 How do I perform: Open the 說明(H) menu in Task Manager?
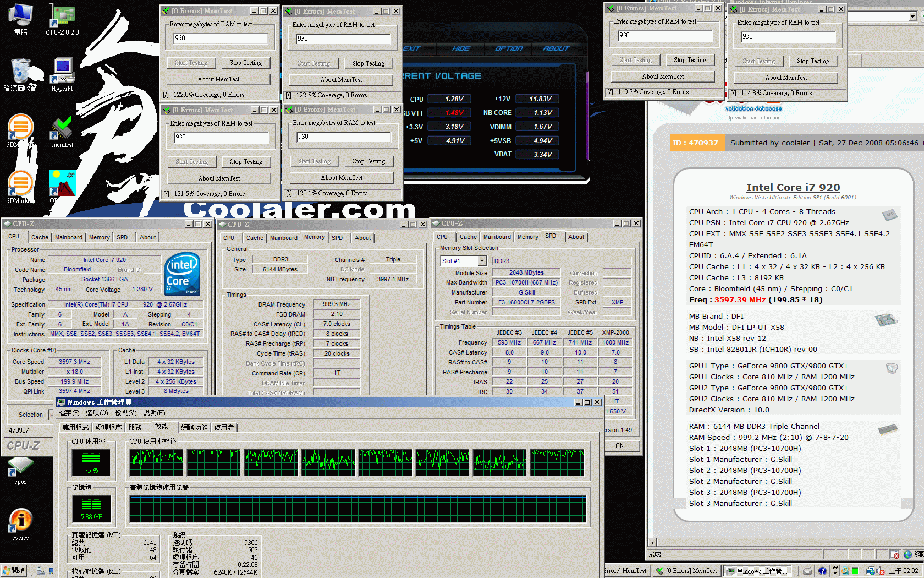click(154, 413)
